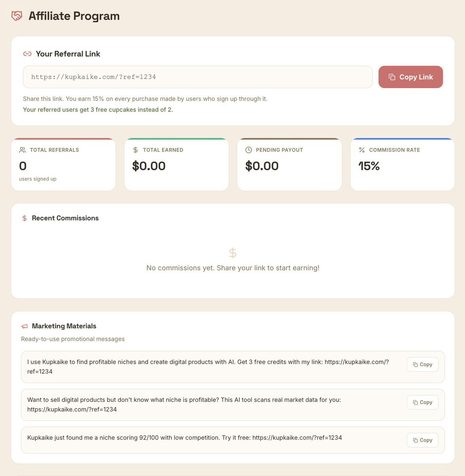Click the percent icon on the Commission Rate card
465x476 pixels.
click(361, 150)
